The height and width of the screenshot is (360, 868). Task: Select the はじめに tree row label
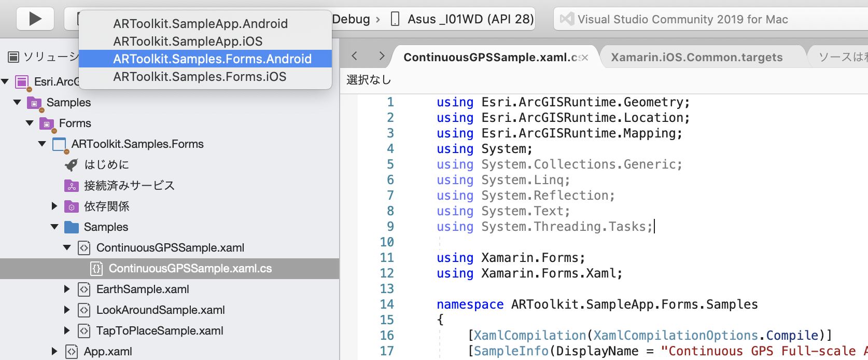point(106,164)
